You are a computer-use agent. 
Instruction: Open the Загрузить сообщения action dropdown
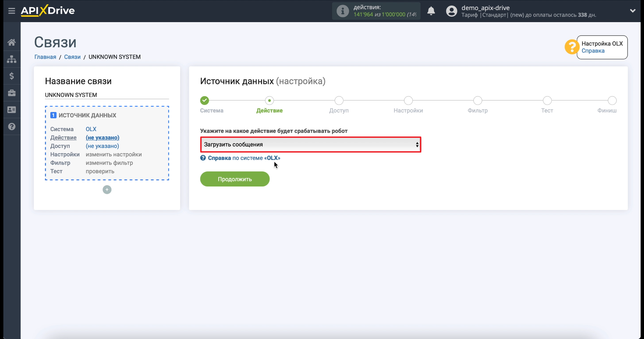[x=311, y=145]
